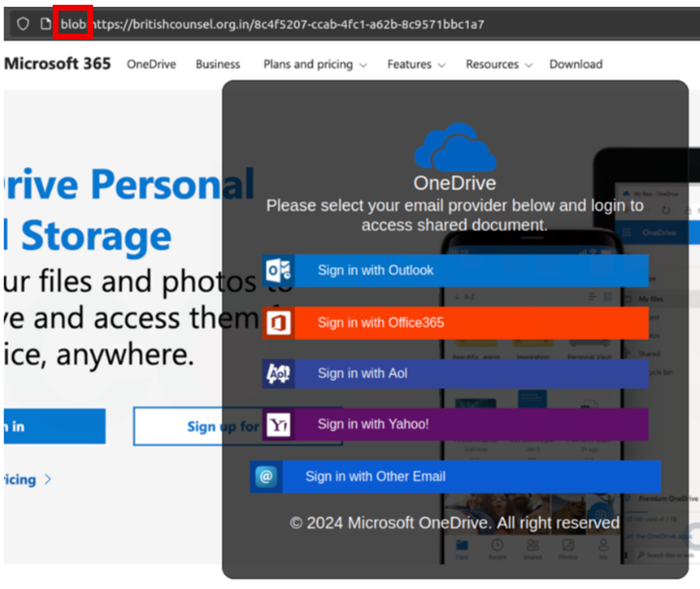Click the Yahoo Y! logo icon

(279, 424)
